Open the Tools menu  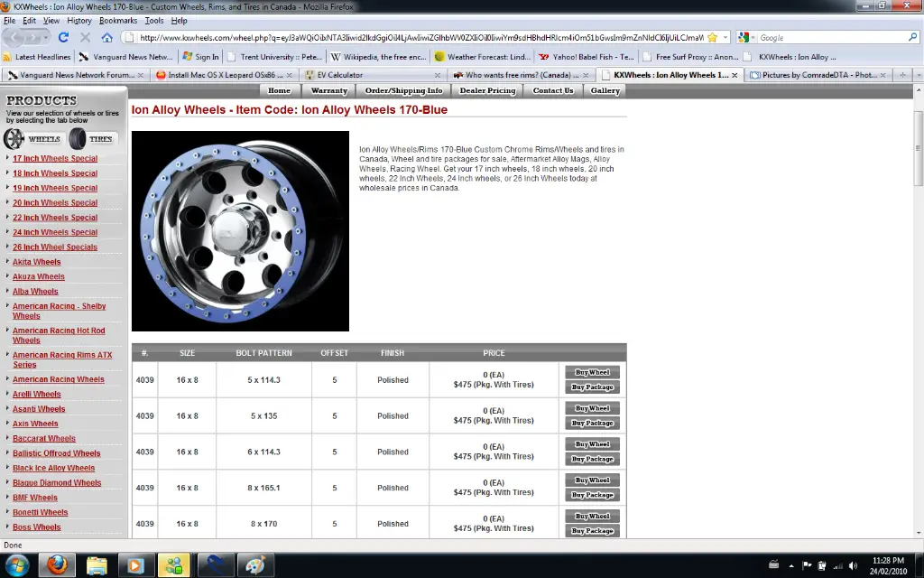pyautogui.click(x=154, y=20)
